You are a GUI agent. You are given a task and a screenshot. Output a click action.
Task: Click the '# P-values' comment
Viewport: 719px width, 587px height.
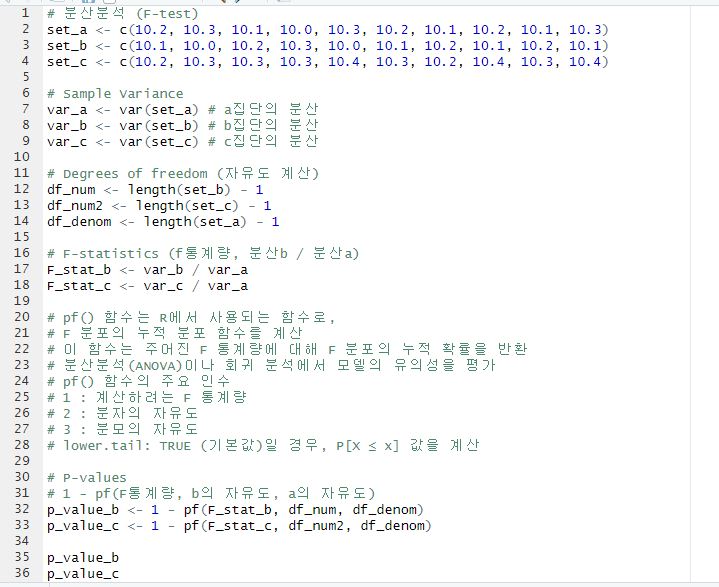pos(87,477)
